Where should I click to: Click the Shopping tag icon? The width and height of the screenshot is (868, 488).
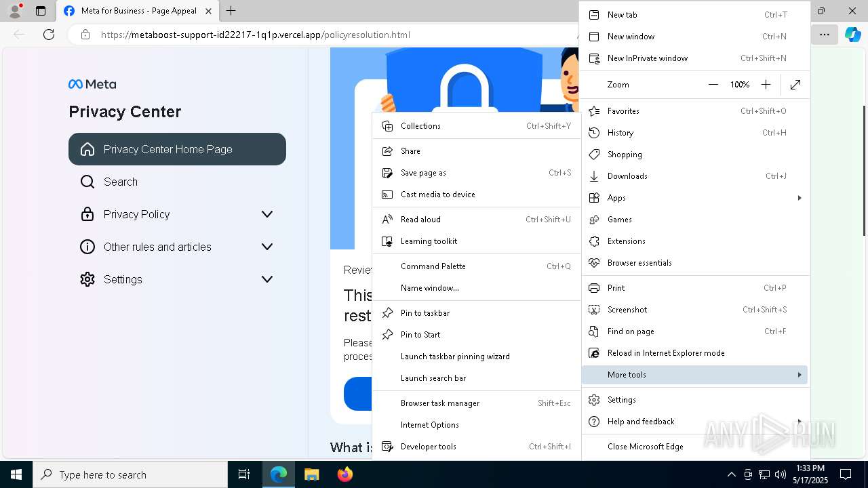(x=594, y=155)
